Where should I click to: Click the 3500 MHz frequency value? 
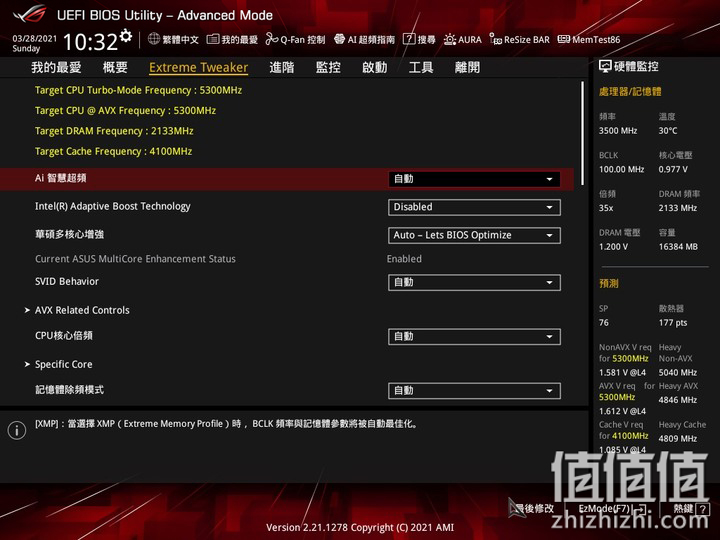(618, 131)
